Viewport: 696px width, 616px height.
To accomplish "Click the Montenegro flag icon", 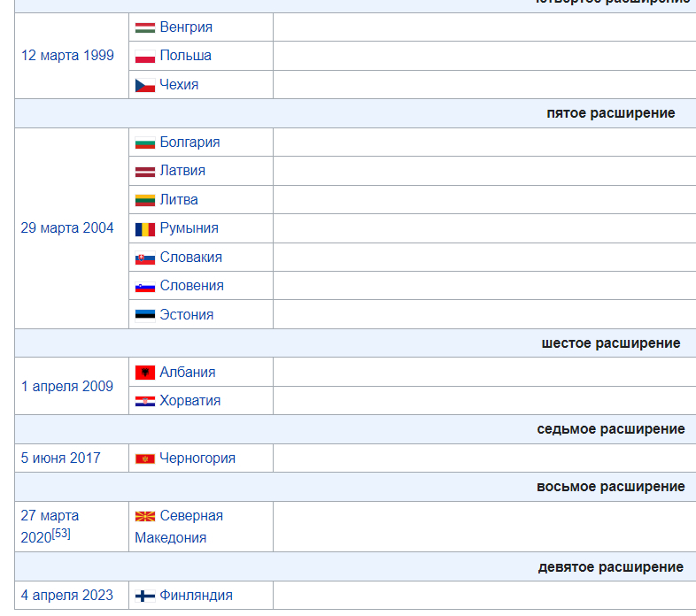I will [145, 458].
